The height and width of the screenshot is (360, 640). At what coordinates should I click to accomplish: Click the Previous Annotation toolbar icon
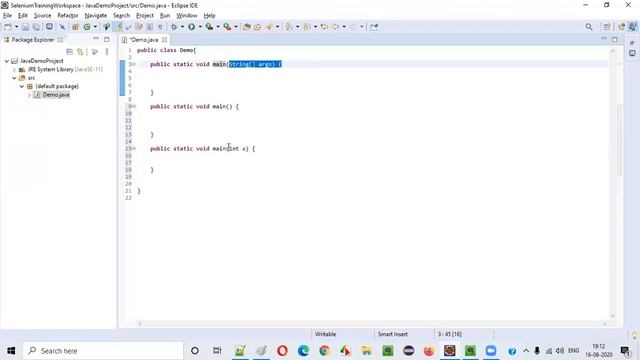click(x=307, y=27)
